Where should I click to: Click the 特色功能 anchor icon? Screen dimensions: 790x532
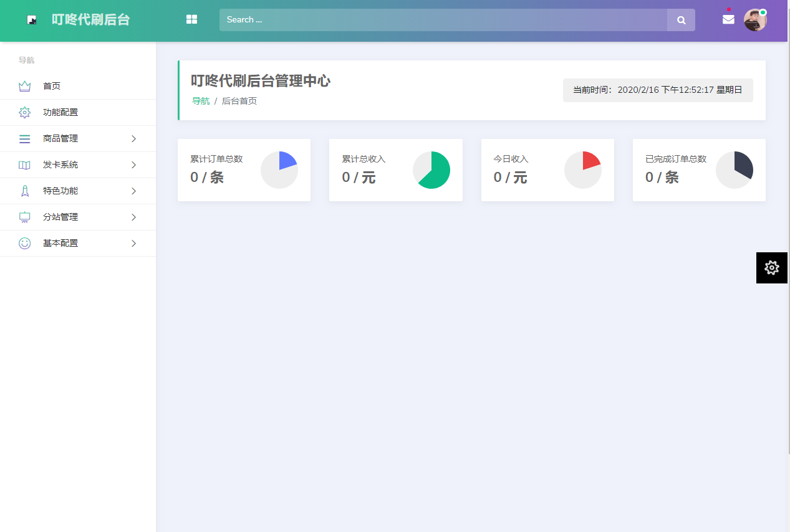click(x=24, y=191)
